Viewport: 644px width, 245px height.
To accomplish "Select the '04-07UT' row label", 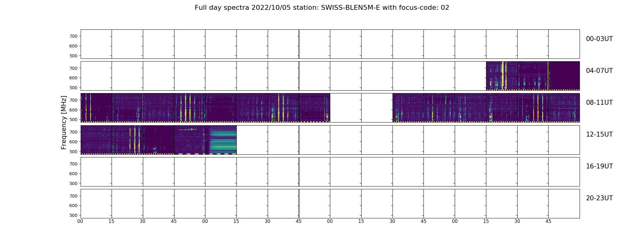I will (599, 71).
